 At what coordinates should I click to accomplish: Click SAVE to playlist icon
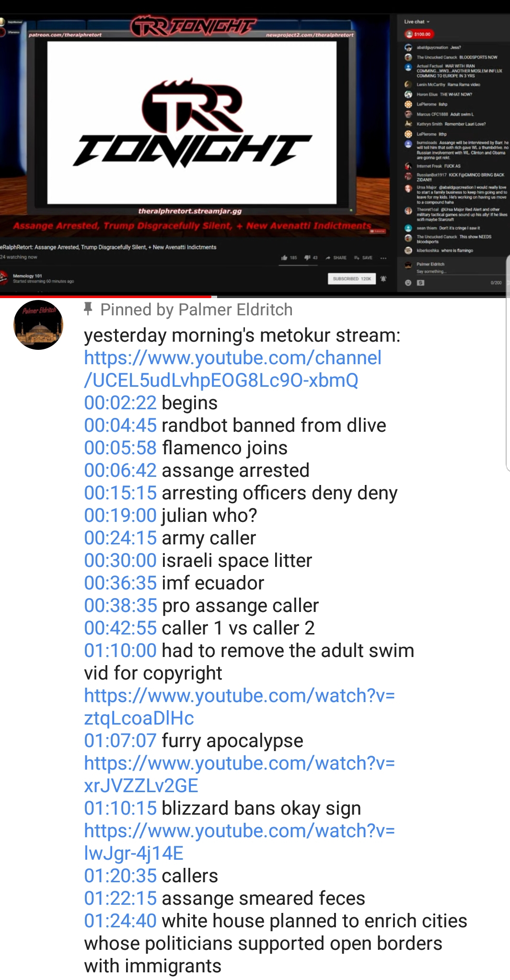pyautogui.click(x=363, y=258)
